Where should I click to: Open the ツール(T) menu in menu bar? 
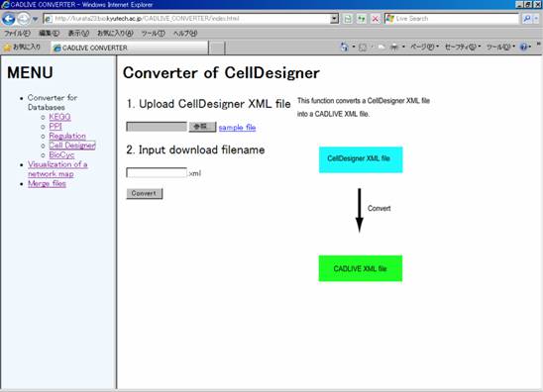(x=153, y=34)
